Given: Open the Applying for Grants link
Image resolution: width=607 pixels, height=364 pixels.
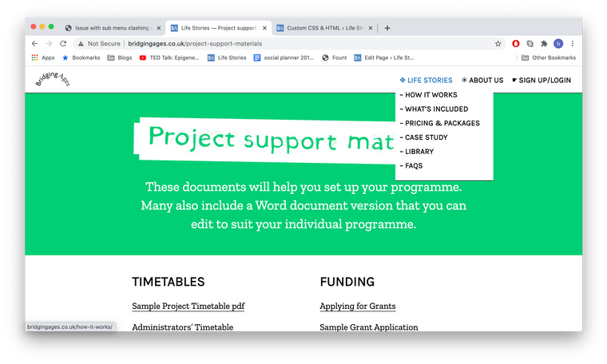Looking at the screenshot, I should coord(357,307).
